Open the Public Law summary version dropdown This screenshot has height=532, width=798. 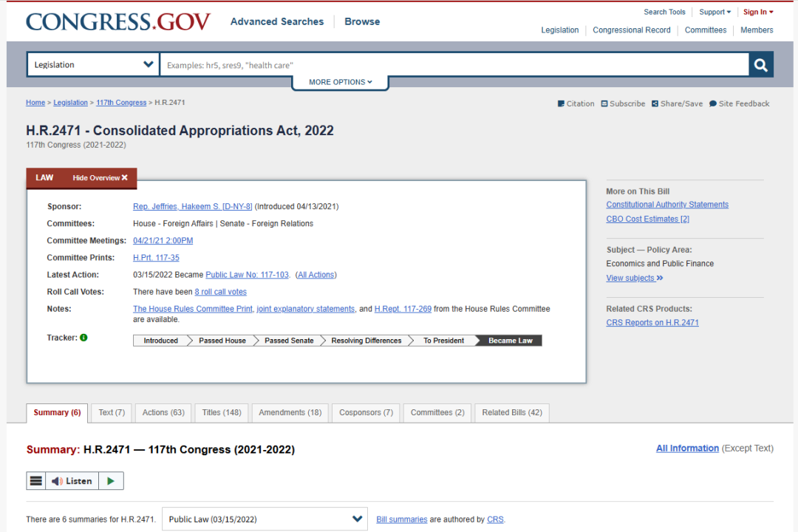(265, 519)
